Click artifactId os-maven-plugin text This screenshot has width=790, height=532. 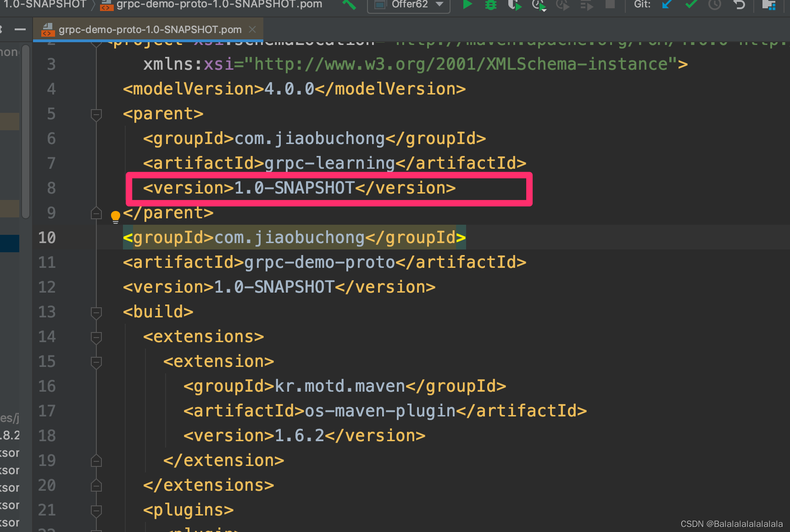coord(380,411)
